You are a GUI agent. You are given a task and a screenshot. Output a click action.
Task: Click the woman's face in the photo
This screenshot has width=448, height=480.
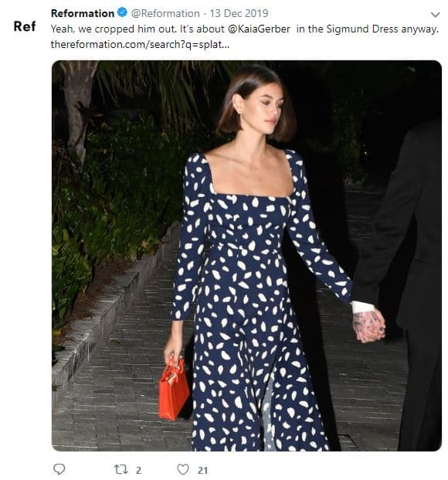pos(265,111)
